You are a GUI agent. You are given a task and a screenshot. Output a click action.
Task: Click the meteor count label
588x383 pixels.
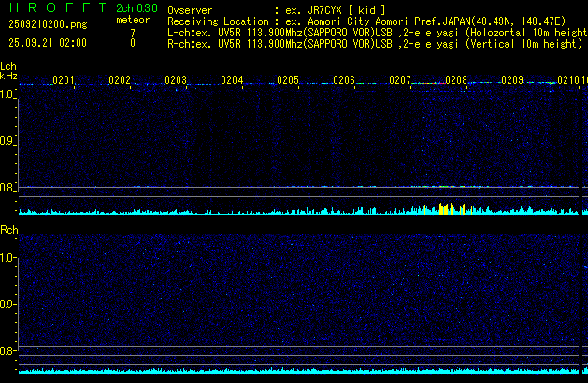coord(132,20)
